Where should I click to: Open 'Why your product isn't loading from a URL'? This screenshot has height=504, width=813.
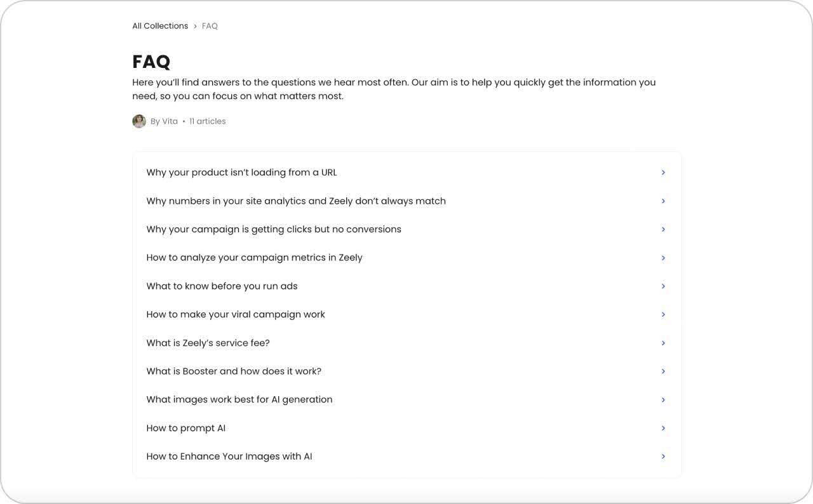point(241,173)
